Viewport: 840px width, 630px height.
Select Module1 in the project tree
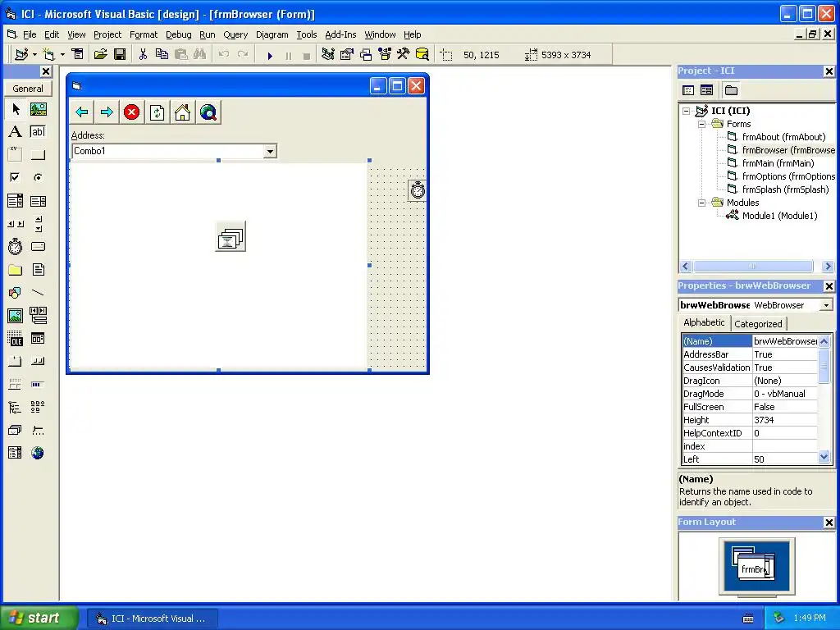tap(779, 216)
